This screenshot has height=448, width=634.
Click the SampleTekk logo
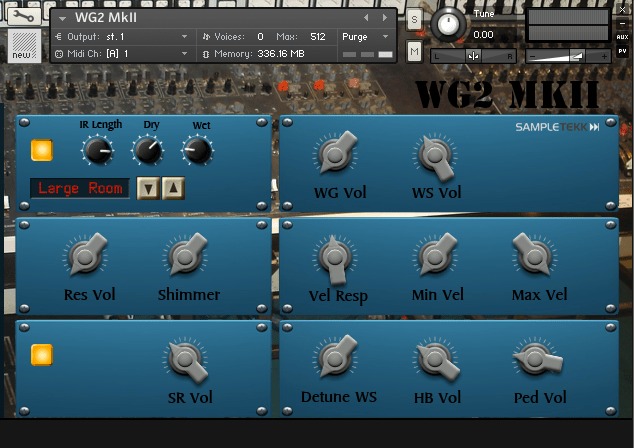pos(556,127)
